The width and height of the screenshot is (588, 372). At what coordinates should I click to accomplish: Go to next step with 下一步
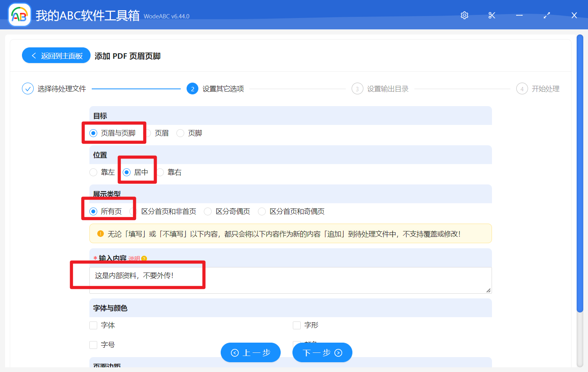(322, 353)
